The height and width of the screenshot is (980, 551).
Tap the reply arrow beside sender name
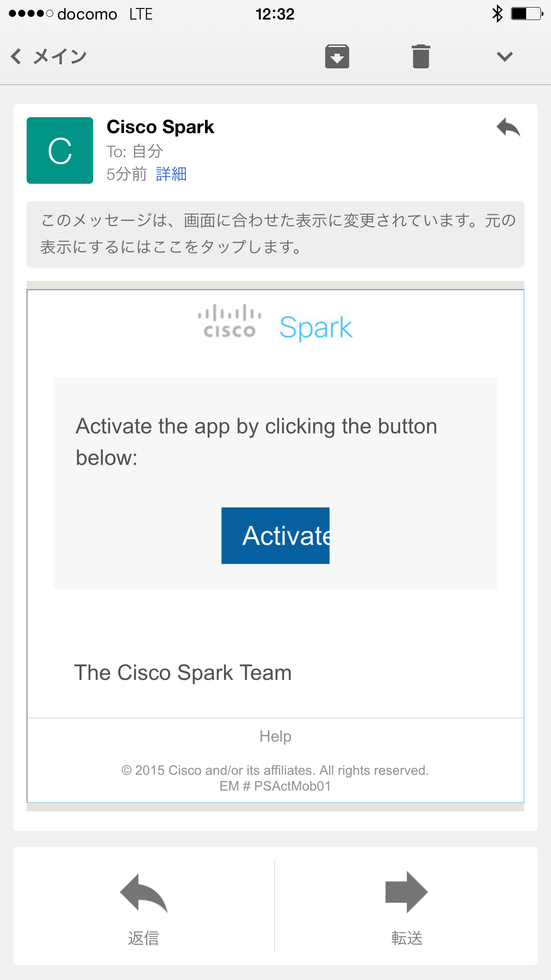508,128
